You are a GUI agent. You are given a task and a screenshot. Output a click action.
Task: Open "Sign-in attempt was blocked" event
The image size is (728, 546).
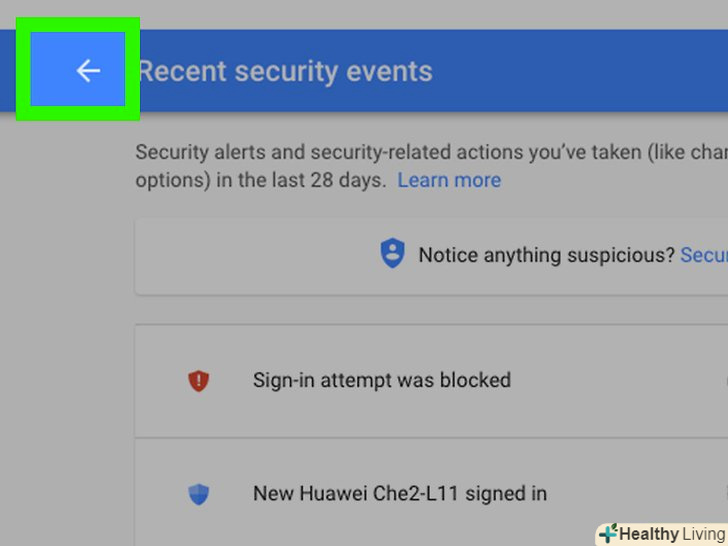(x=381, y=380)
